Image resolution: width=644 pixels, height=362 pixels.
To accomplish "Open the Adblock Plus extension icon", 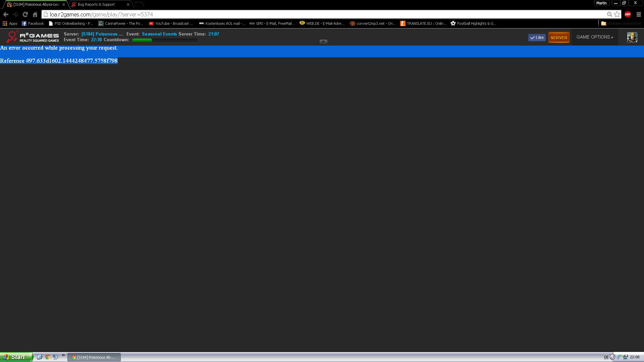I will (x=628, y=14).
